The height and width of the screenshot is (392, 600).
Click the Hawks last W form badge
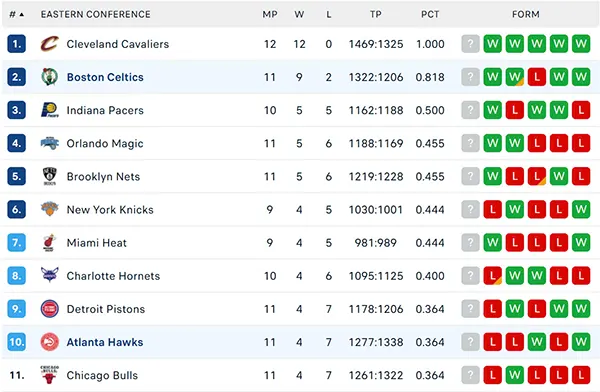point(581,342)
